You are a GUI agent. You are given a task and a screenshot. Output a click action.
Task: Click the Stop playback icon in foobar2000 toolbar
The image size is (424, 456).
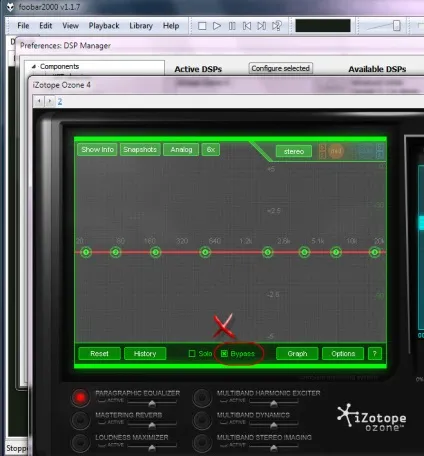(x=202, y=26)
